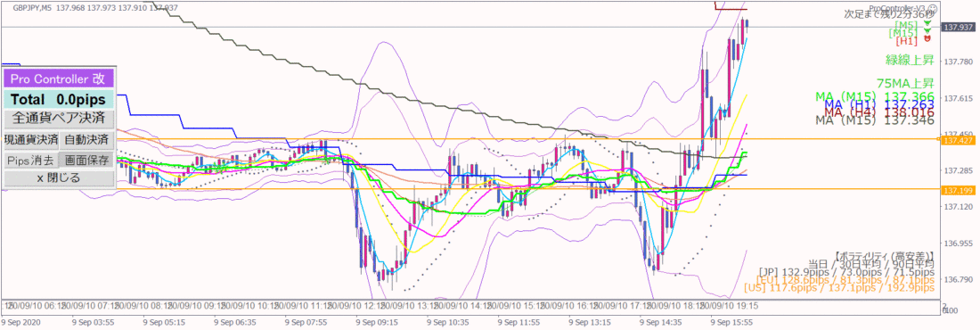Click the Pips消去 button

click(31, 161)
